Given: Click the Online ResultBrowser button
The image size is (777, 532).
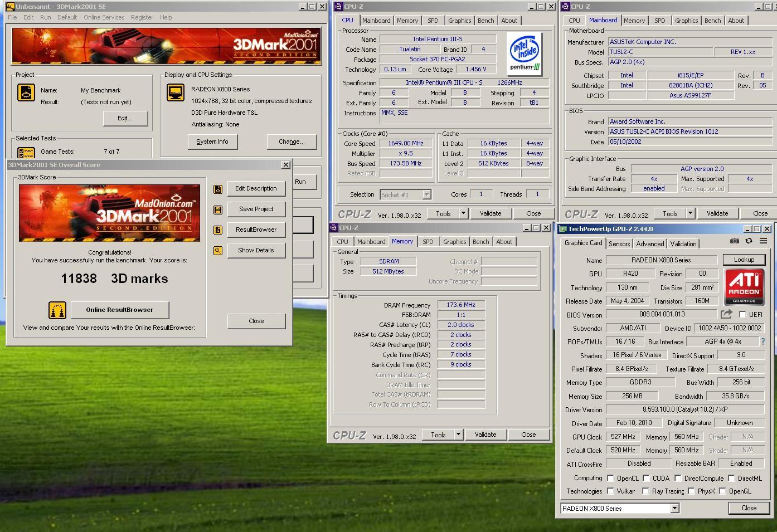Looking at the screenshot, I should tap(119, 310).
